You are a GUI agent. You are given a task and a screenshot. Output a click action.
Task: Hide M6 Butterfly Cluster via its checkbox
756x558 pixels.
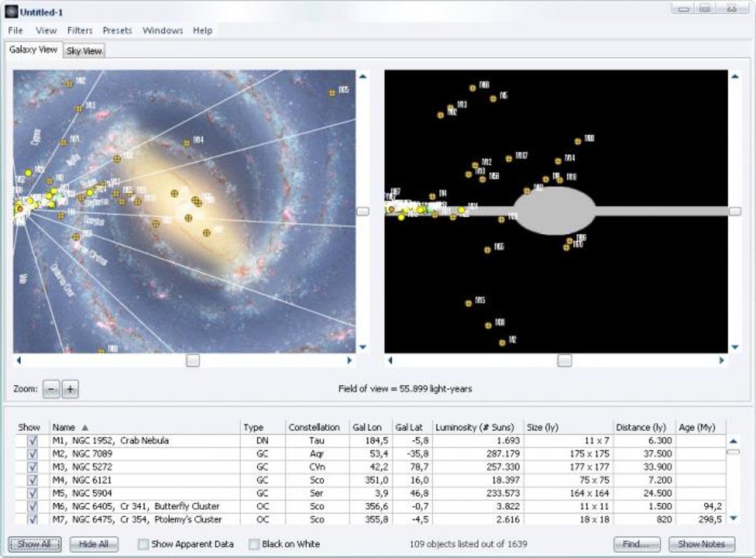tap(33, 506)
